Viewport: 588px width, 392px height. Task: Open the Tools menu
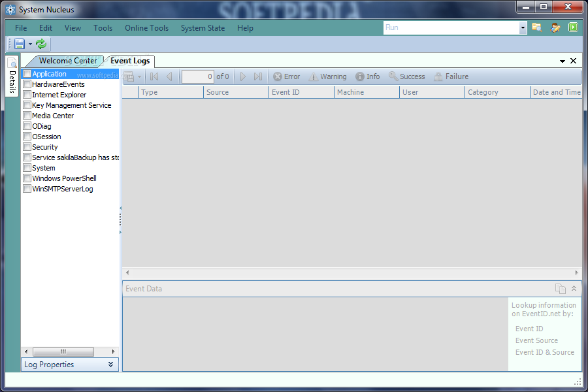coord(103,28)
